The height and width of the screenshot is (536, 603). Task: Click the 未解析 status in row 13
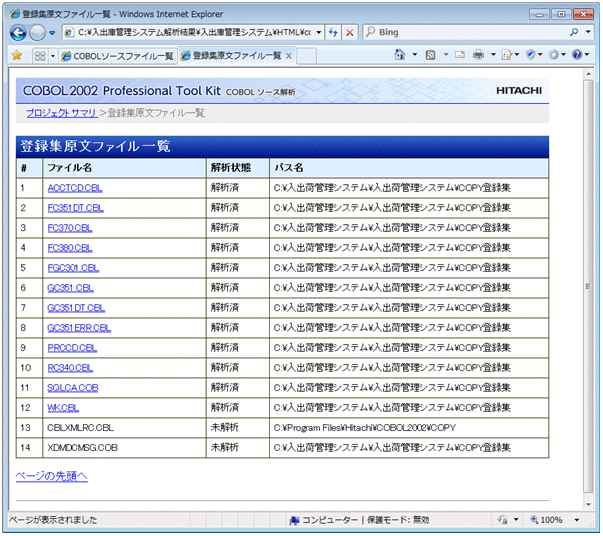tap(225, 428)
